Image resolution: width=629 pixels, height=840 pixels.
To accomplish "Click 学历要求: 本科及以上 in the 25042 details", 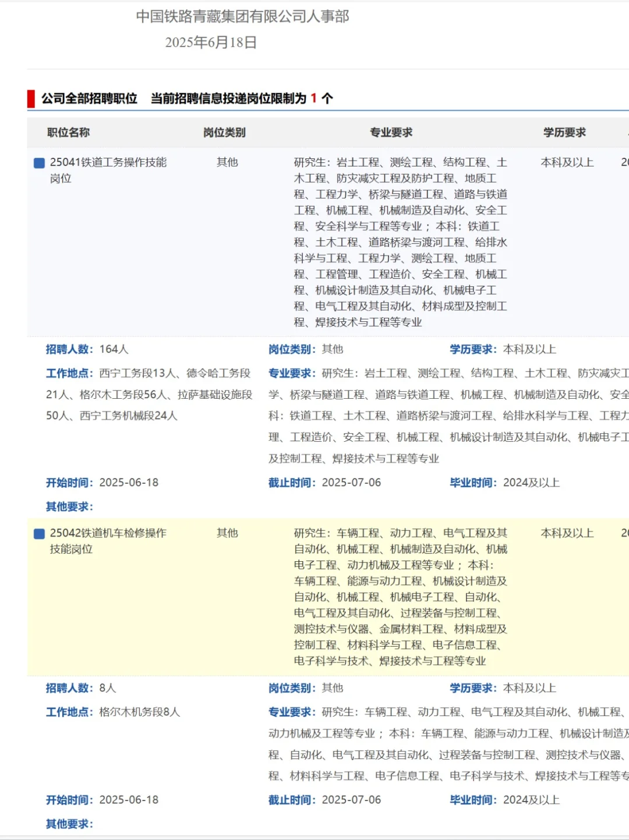I will point(503,688).
